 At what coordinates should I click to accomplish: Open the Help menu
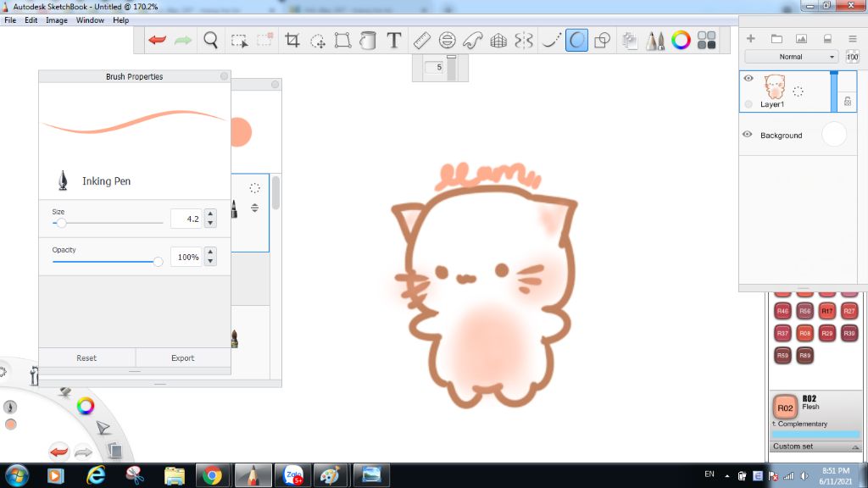120,20
